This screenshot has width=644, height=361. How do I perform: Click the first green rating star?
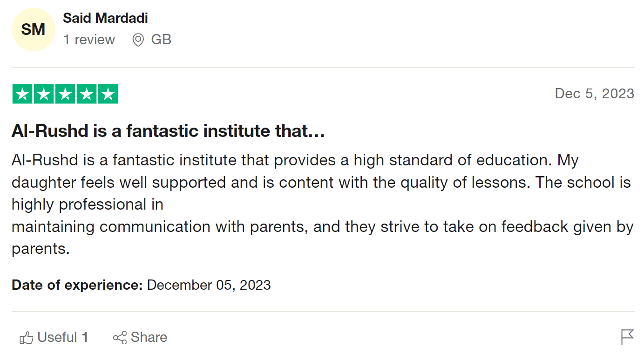[22, 94]
